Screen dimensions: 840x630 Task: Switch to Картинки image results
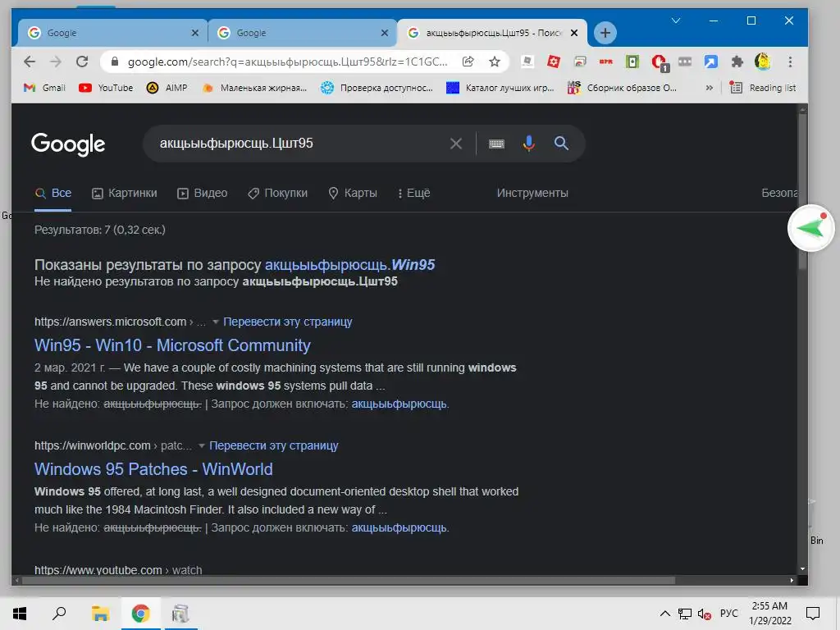[x=125, y=193]
